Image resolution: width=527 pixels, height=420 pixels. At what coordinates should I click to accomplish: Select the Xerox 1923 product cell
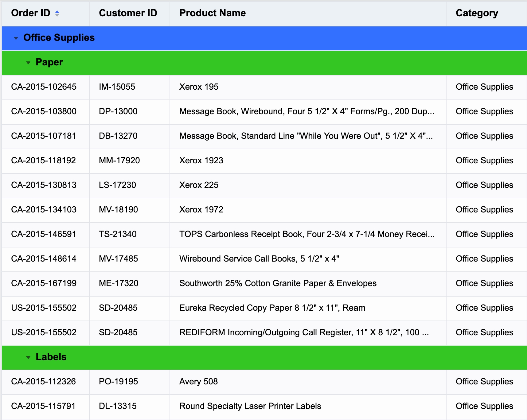[x=308, y=161]
